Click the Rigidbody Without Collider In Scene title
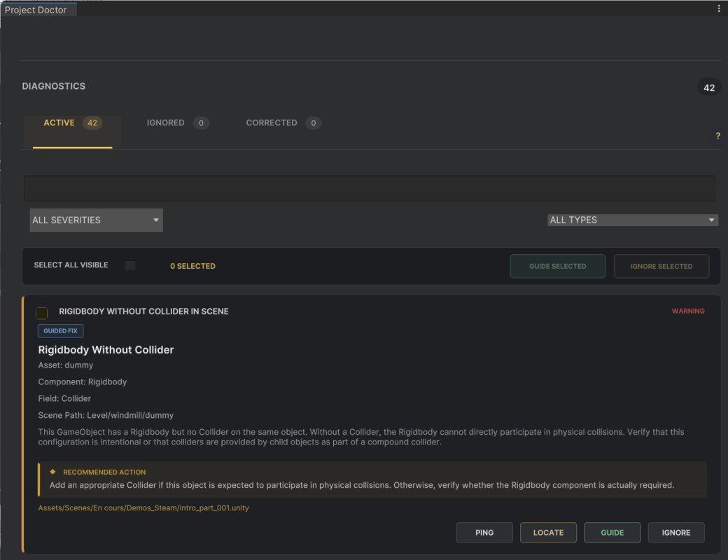 click(x=143, y=311)
